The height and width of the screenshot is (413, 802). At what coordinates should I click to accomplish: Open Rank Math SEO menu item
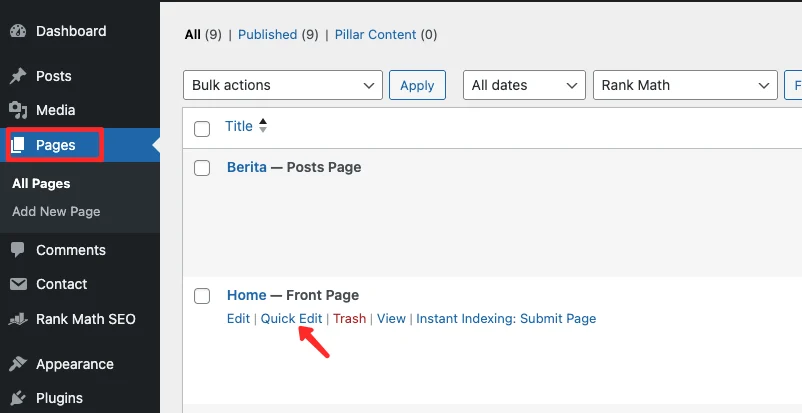tap(85, 319)
